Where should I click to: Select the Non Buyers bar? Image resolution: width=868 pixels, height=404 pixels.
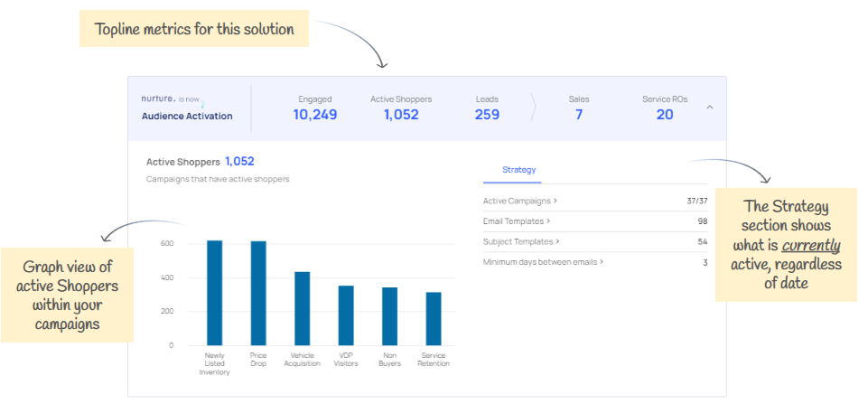[x=389, y=316]
